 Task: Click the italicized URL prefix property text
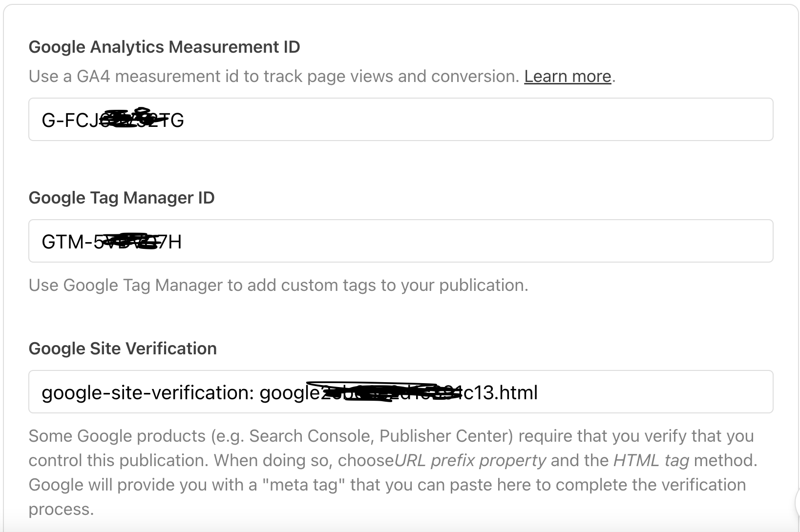(x=471, y=459)
